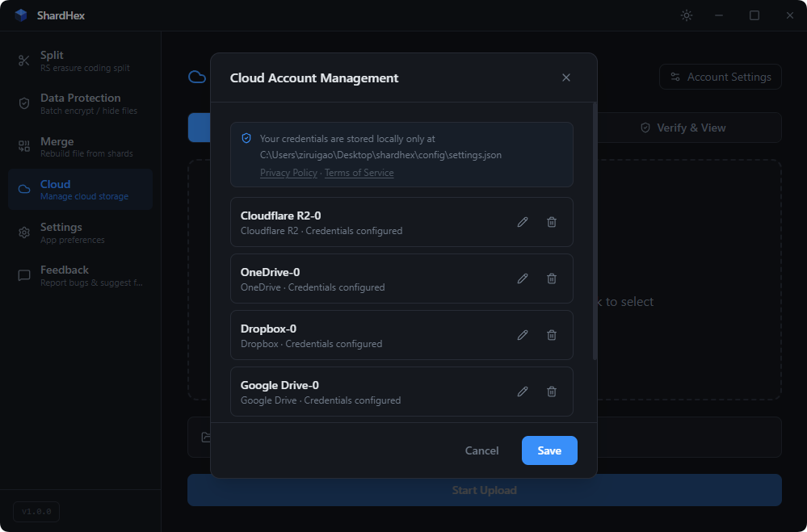
Task: Click the Data Protection shield icon
Action: [23, 103]
